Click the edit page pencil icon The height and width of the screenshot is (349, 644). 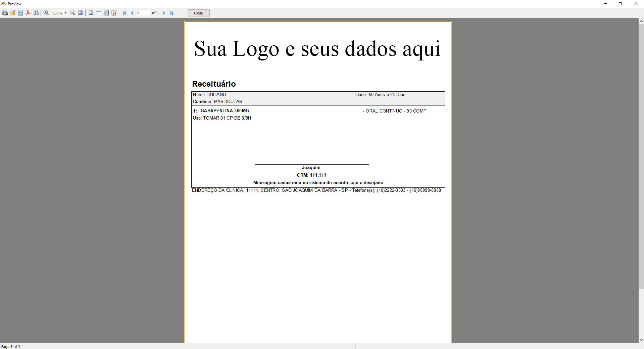(114, 13)
